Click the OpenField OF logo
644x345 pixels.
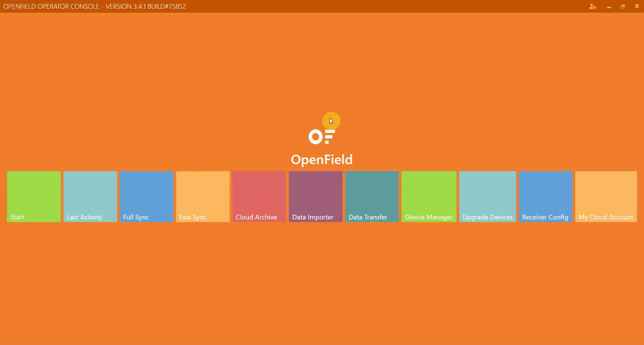coord(322,137)
